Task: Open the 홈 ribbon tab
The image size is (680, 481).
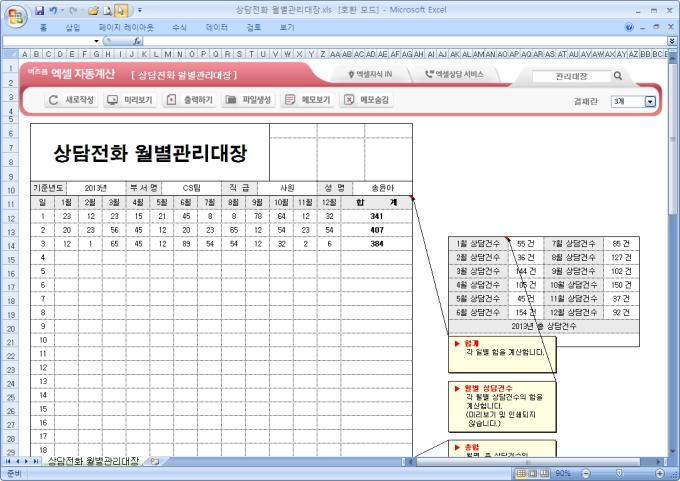Action: click(x=43, y=28)
